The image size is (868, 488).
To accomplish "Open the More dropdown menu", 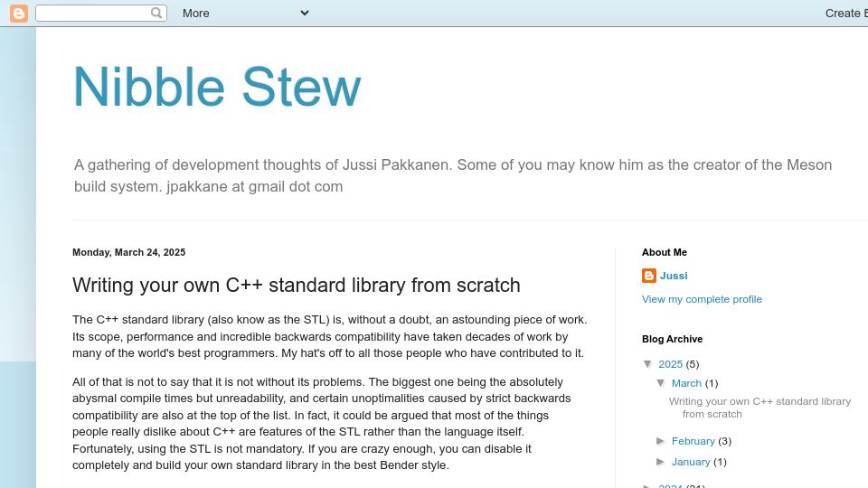I will (245, 14).
